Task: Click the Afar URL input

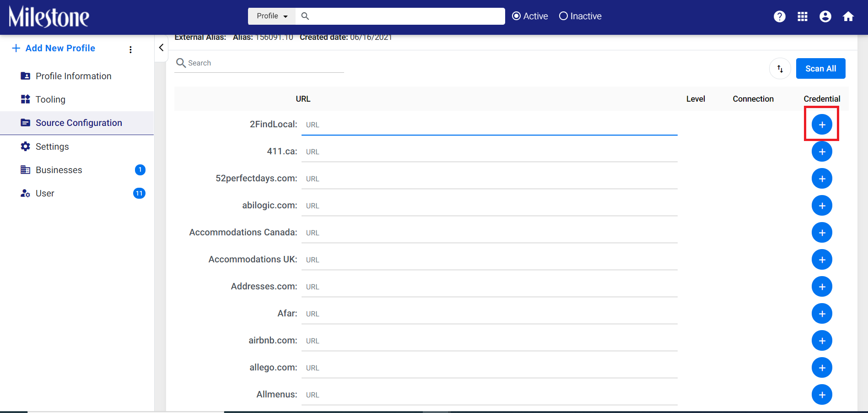Action: click(x=489, y=314)
